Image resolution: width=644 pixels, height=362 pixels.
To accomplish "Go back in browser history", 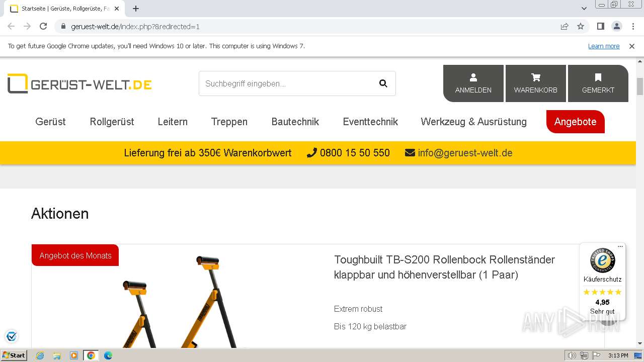I will [x=11, y=27].
